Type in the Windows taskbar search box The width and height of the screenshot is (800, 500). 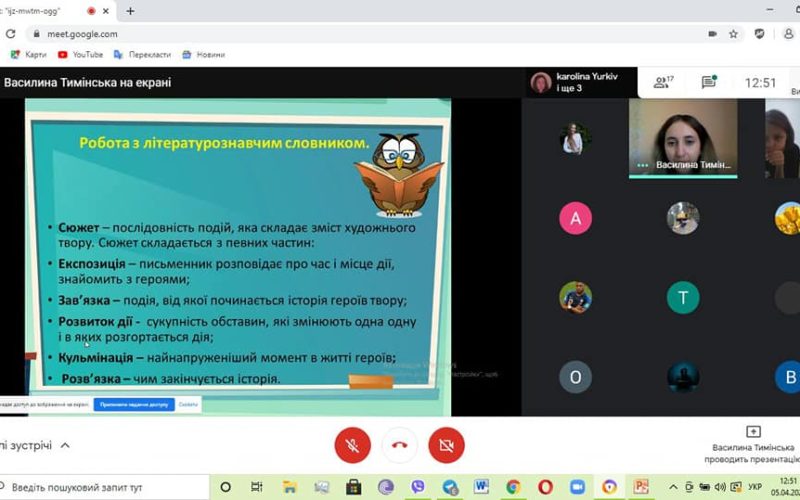(x=100, y=487)
